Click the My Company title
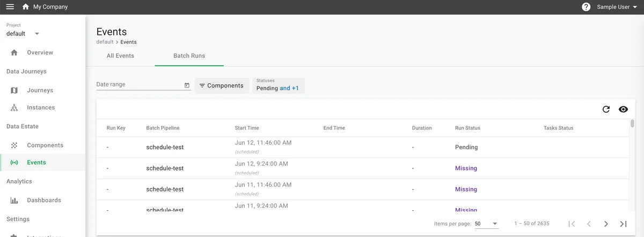The height and width of the screenshot is (237, 644). pyautogui.click(x=50, y=7)
